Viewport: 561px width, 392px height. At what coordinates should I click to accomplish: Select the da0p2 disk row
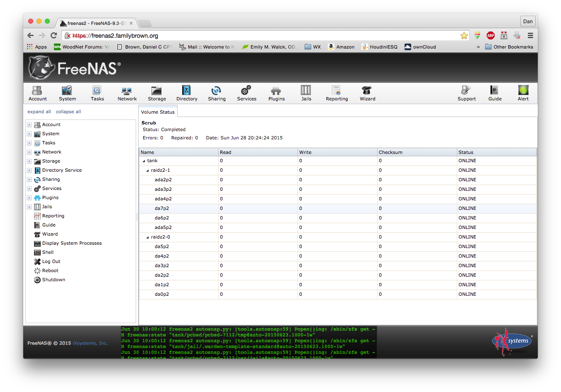tap(338, 294)
